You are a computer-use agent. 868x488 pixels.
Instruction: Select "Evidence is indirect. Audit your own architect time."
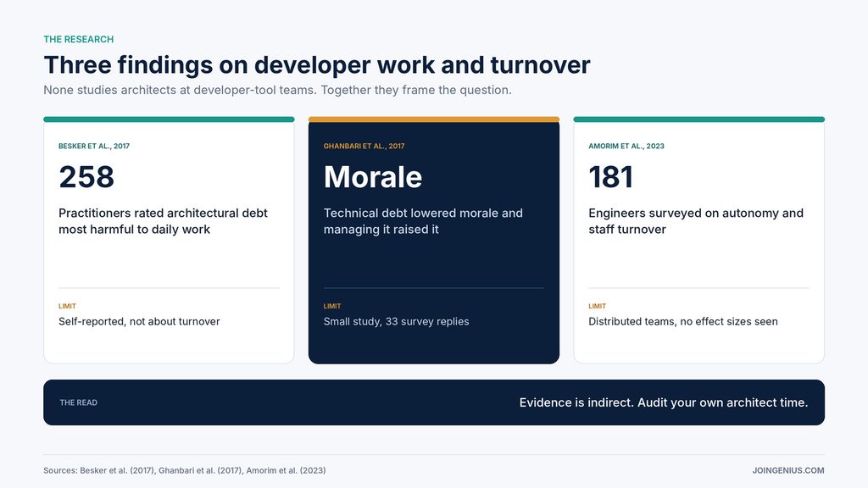point(664,402)
